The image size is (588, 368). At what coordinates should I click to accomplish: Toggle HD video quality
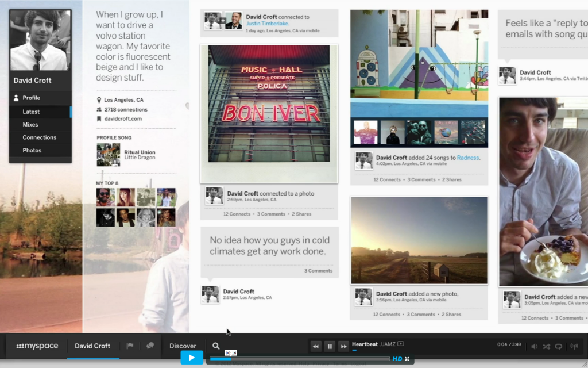click(397, 359)
